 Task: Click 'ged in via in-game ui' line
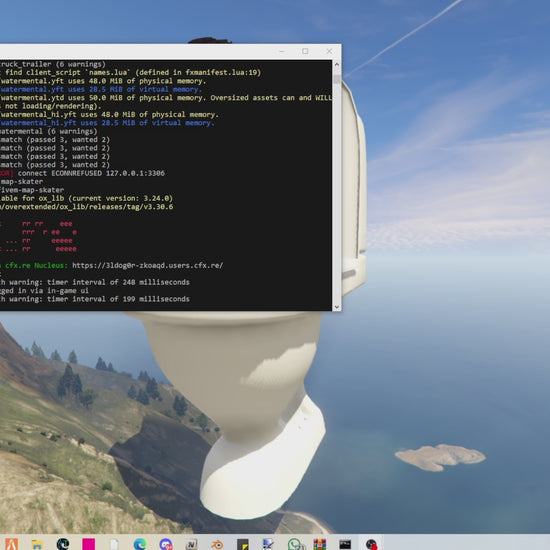coord(44,290)
